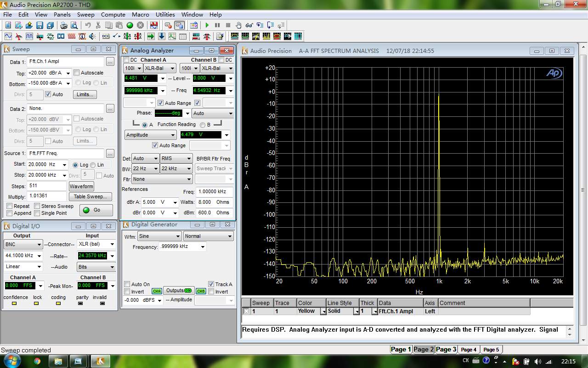Open the File menu
Screen dimensions: 588x368
(7, 14)
